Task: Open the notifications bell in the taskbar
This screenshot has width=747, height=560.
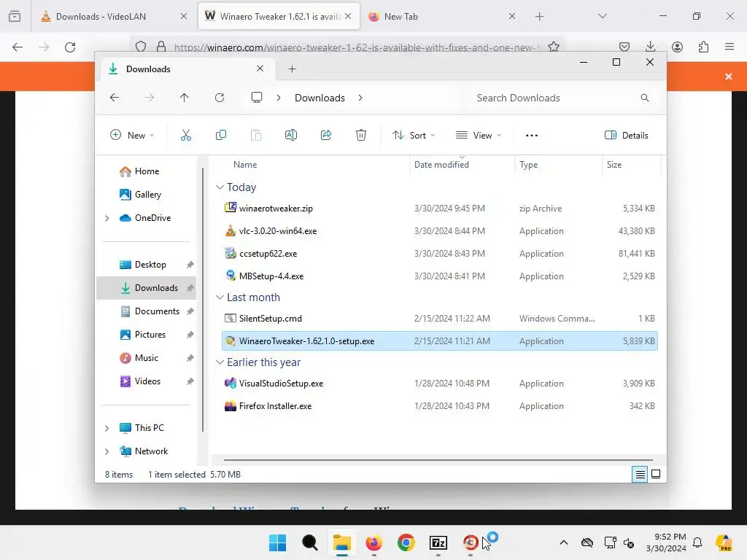Action: pyautogui.click(x=697, y=542)
